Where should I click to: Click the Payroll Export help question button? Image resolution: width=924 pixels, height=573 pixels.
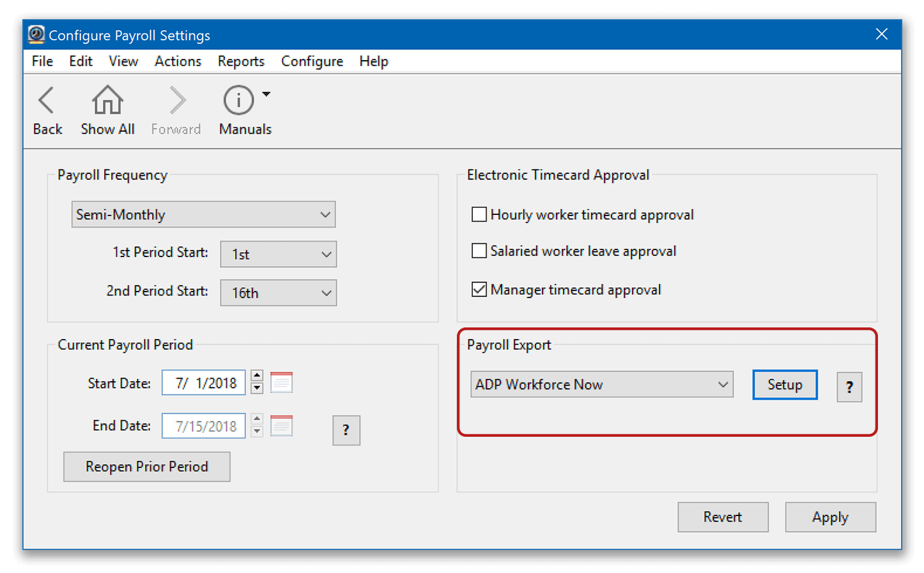(x=849, y=387)
